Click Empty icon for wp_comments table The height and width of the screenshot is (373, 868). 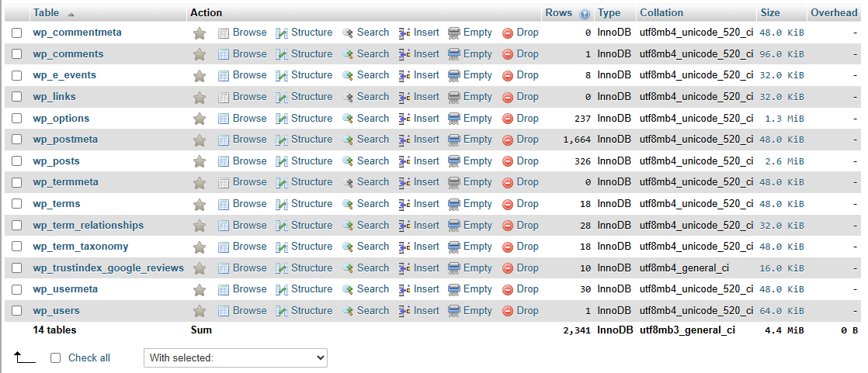coord(454,55)
